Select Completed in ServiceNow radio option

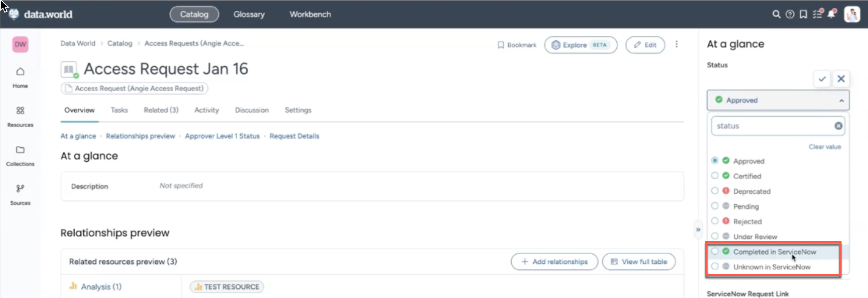(715, 252)
